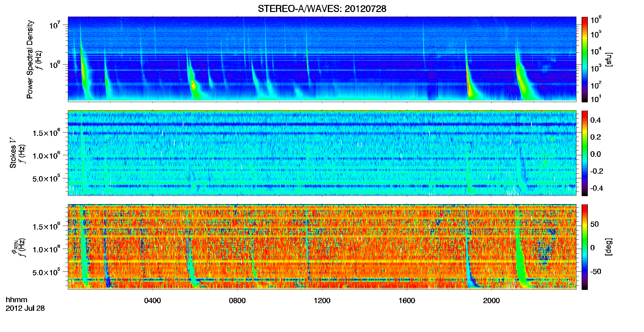Screen dimensions: 644x332
Task: Click the 10^6 frequency tick on top panel axis
Action: point(55,65)
